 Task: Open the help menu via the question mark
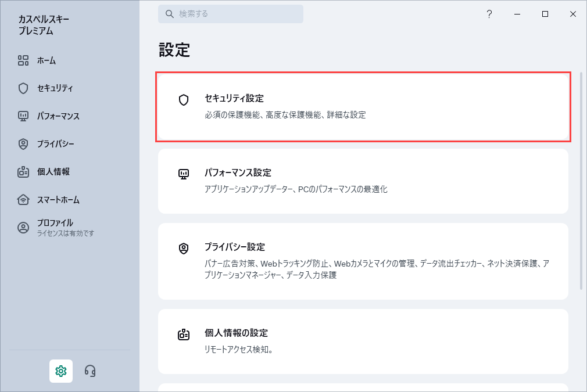tap(489, 14)
